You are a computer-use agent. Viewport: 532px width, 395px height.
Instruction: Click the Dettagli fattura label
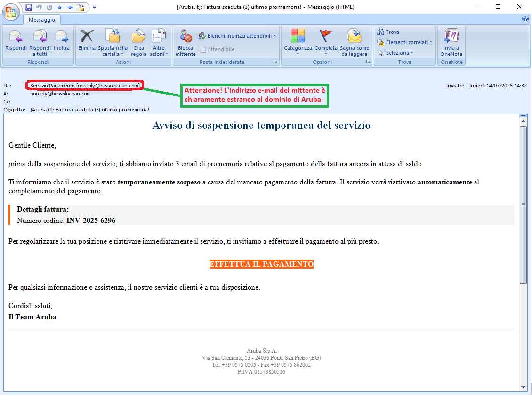click(43, 209)
